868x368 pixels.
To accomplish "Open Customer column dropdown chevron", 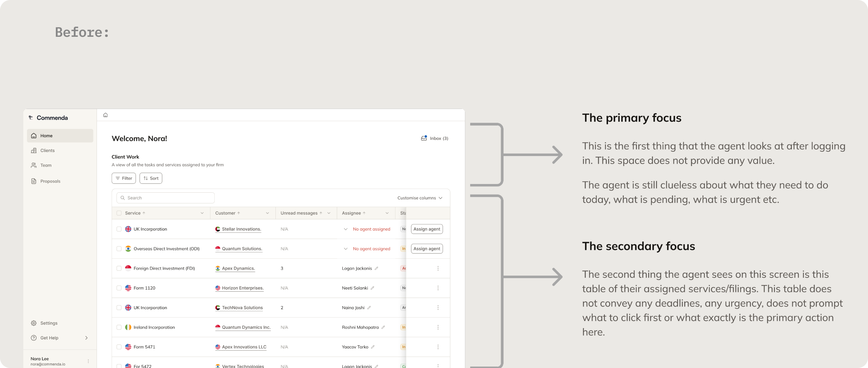I will pyautogui.click(x=268, y=213).
